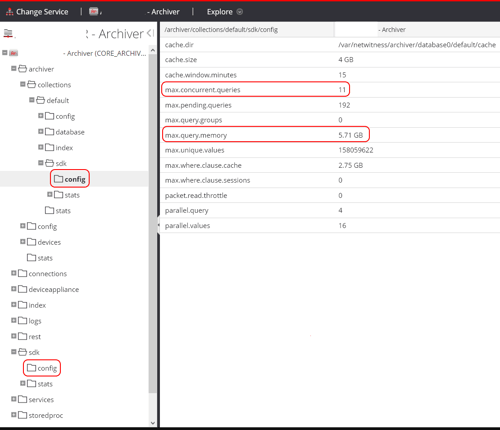
Task: Select the config folder under root sdk
Action: tap(42, 368)
